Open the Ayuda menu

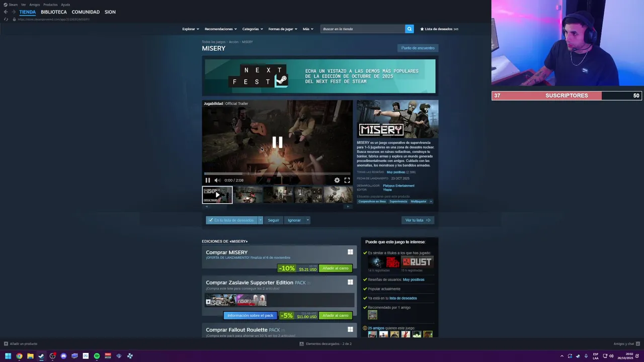pos(65,5)
